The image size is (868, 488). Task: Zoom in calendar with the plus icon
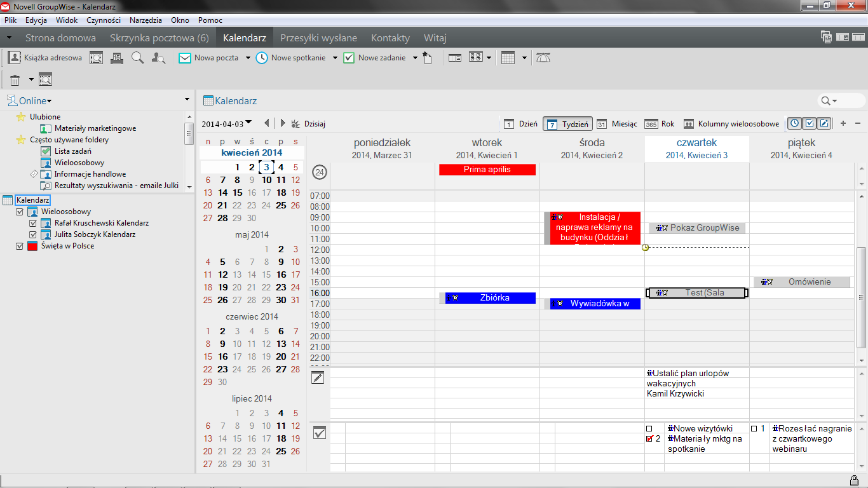click(x=843, y=123)
